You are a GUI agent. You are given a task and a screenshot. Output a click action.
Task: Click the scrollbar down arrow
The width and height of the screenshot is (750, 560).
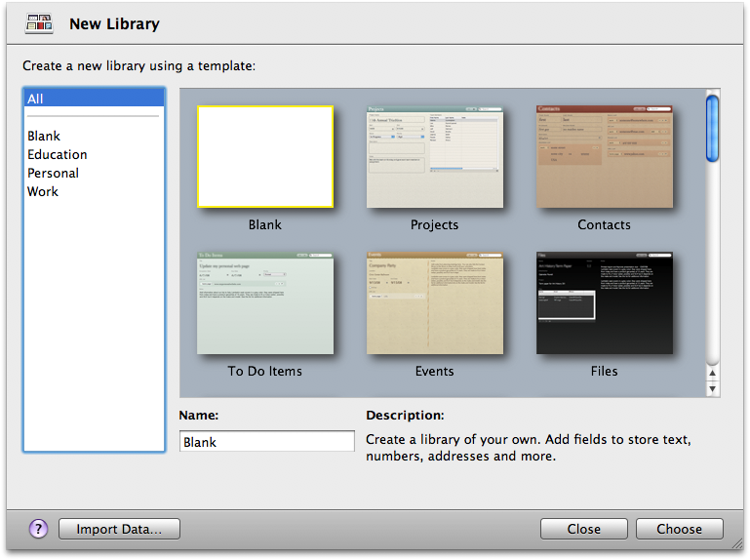click(x=713, y=388)
